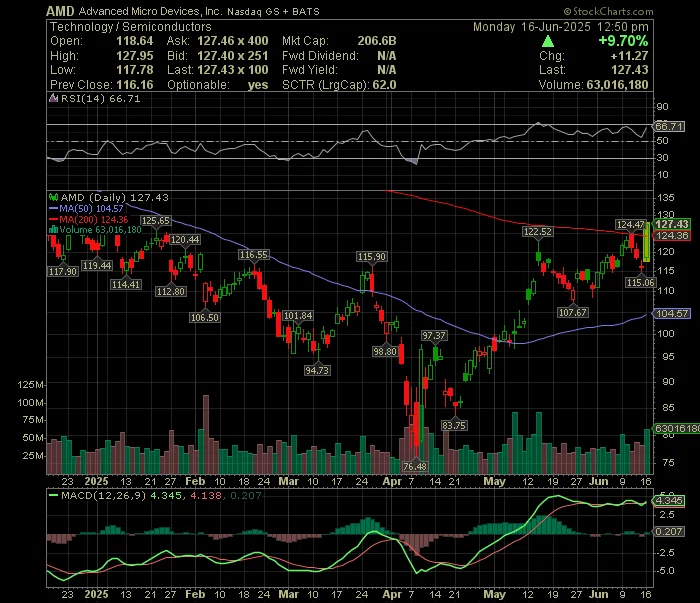Click the 127.43 last price axis tag
Screen dimensions: 700x603
[671, 224]
